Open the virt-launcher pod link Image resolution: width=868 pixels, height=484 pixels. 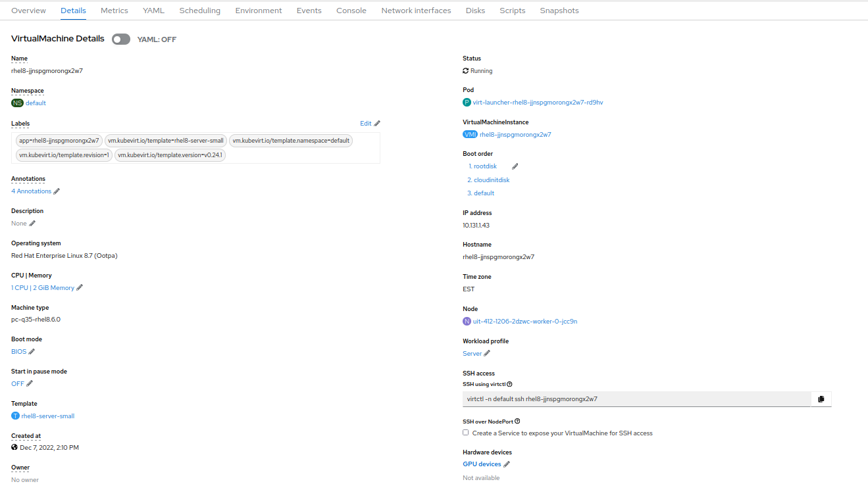(538, 103)
